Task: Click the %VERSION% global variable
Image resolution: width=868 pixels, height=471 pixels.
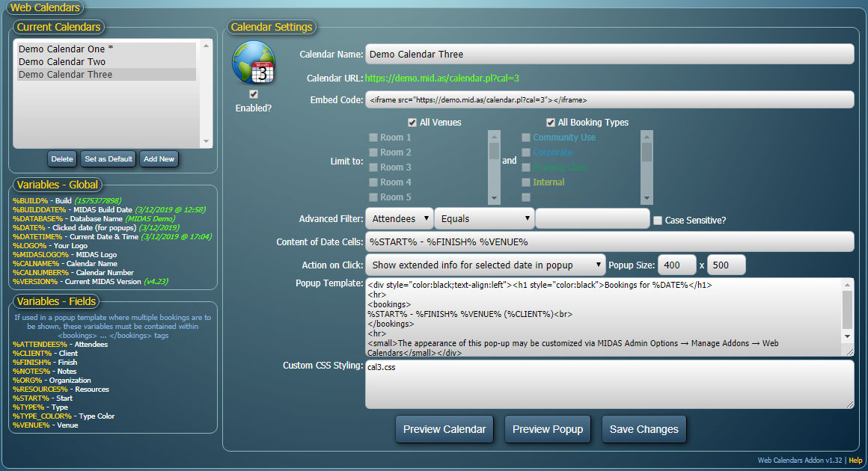Action: (35, 281)
